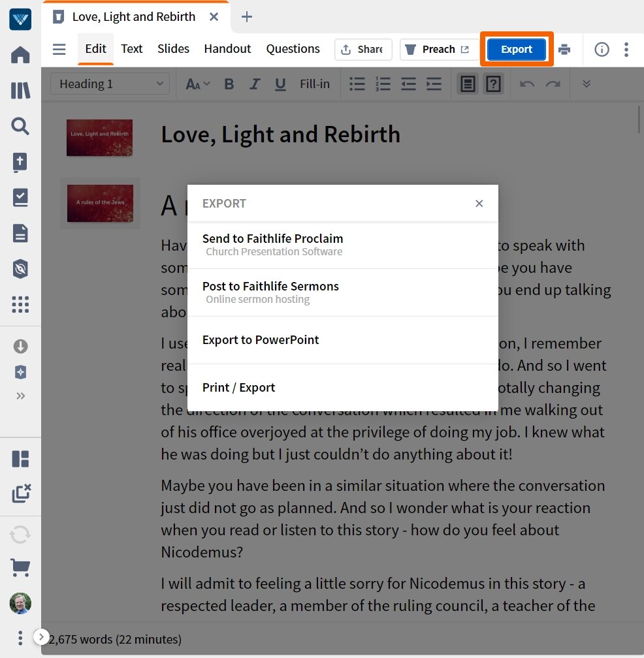Viewport: 644px width, 658px height.
Task: Close the Love, Light and Rebirth tab
Action: pyautogui.click(x=214, y=17)
